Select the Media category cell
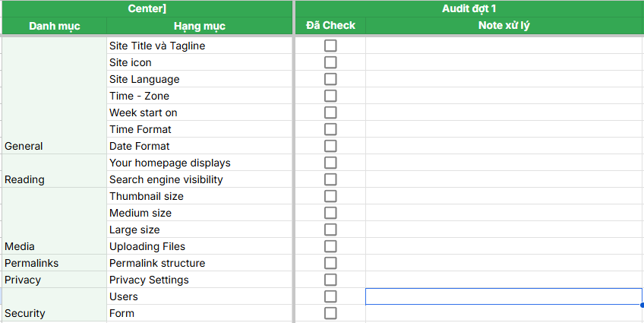This screenshot has width=644, height=323. click(54, 221)
